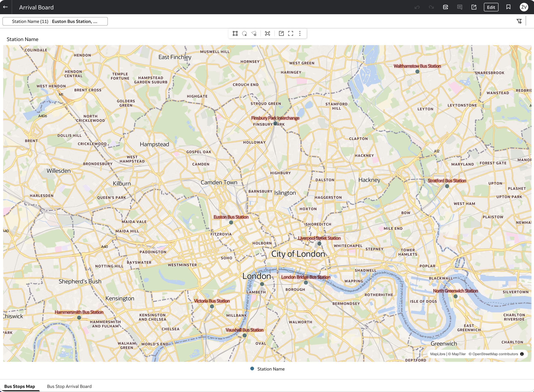Select the radial selection tool
This screenshot has height=392, width=534.
(x=244, y=33)
